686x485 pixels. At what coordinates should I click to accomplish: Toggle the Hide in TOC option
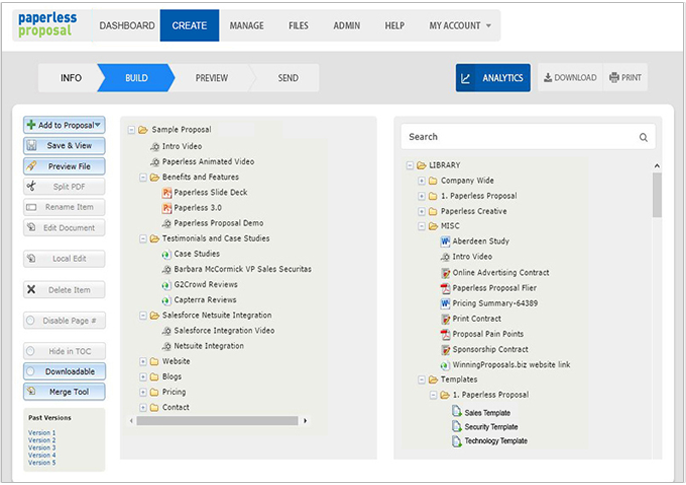click(x=30, y=351)
